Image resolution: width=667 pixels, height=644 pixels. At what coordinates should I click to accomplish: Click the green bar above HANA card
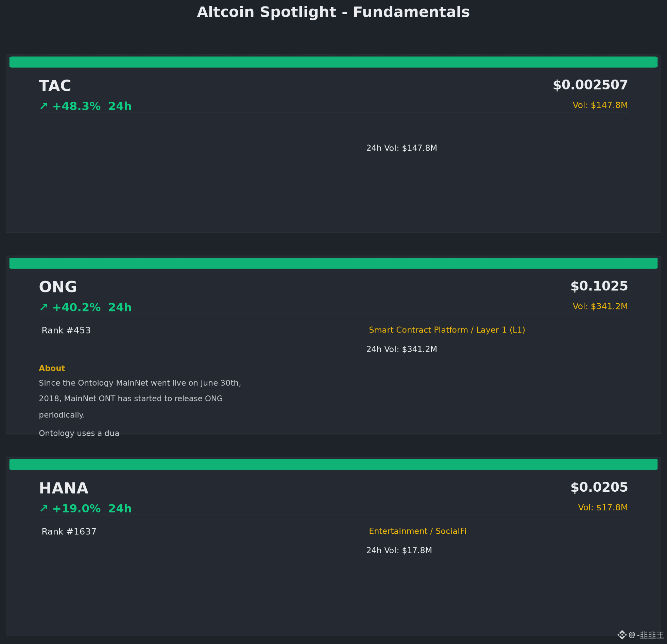333,464
